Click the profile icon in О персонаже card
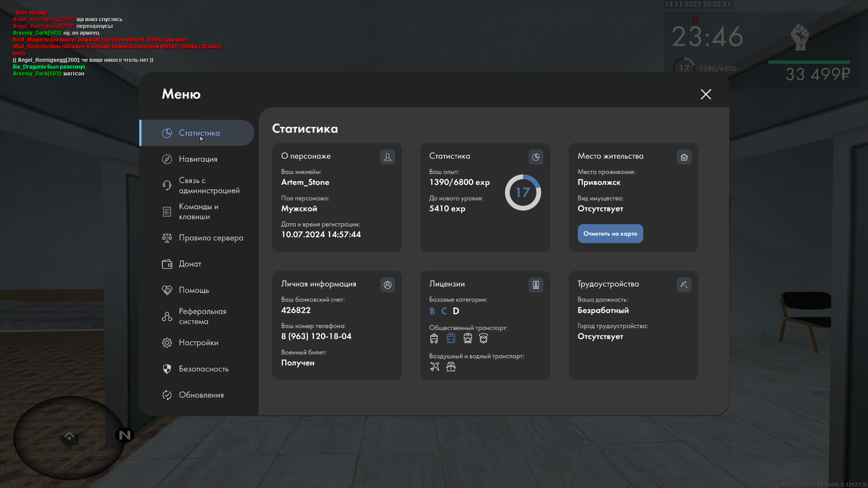The image size is (868, 488). pyautogui.click(x=387, y=157)
